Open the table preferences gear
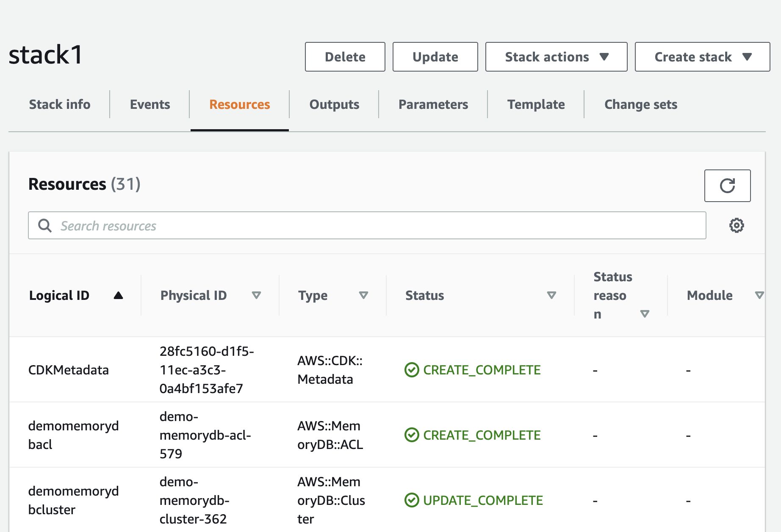Viewport: 781px width, 532px height. pos(737,225)
